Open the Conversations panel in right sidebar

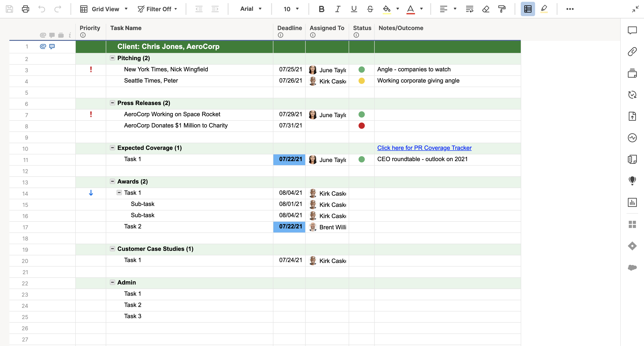(x=632, y=30)
